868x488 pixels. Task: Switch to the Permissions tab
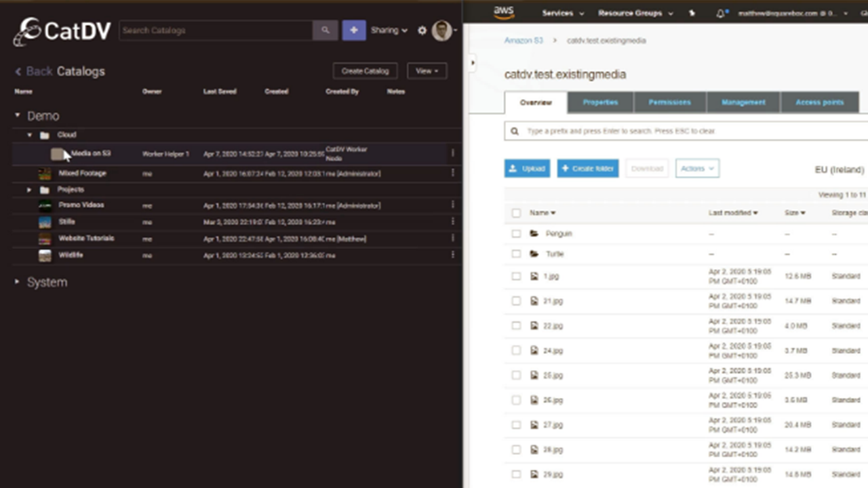(x=669, y=102)
